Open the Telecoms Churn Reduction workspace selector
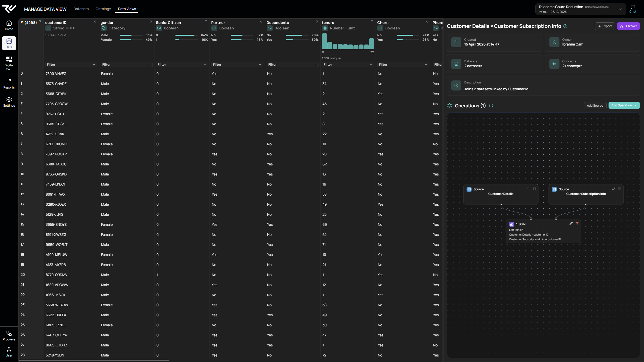Viewport: 644px width, 362px height. pos(620,9)
